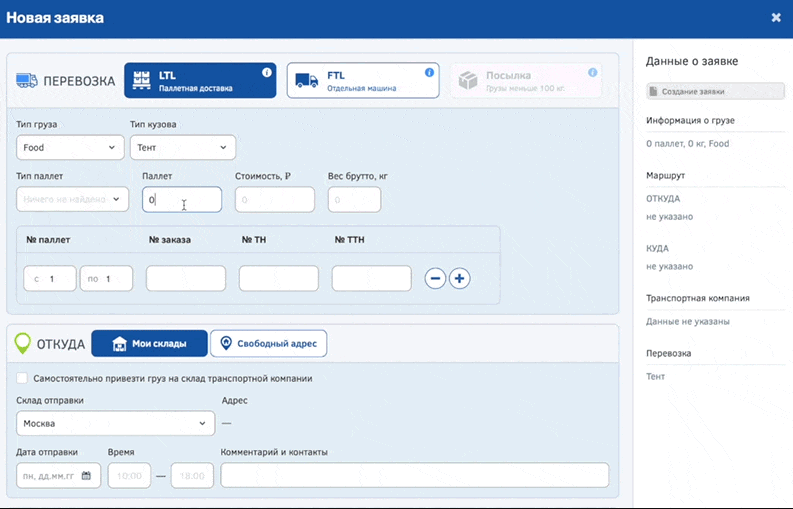Viewport: 793px width, 509px height.
Task: Click the green ОТКУДА location pin icon
Action: [22, 344]
